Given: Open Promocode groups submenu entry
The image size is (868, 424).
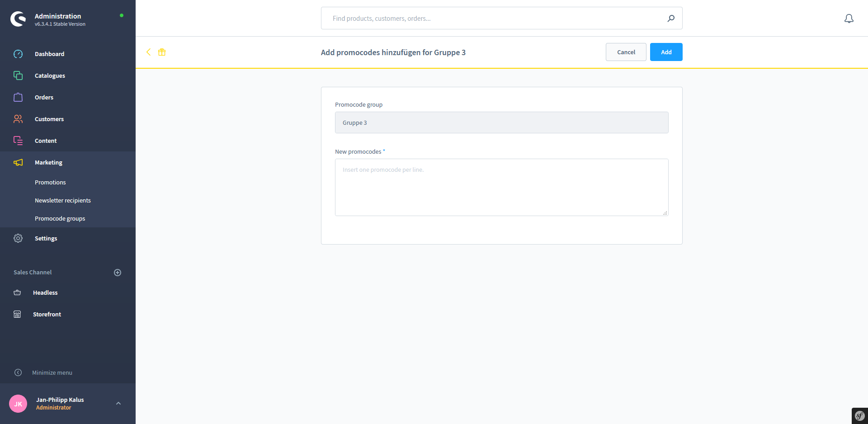Looking at the screenshot, I should point(60,218).
